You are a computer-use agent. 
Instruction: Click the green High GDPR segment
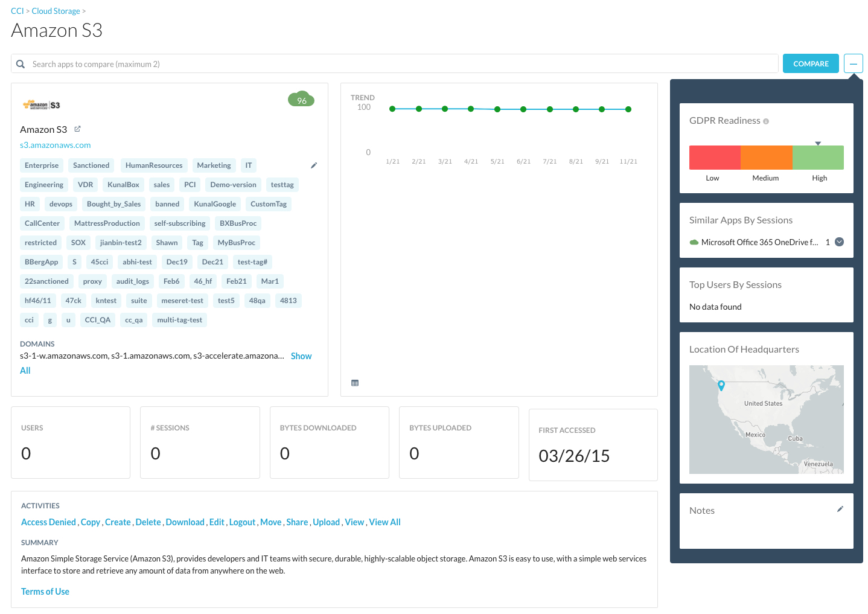[818, 158]
